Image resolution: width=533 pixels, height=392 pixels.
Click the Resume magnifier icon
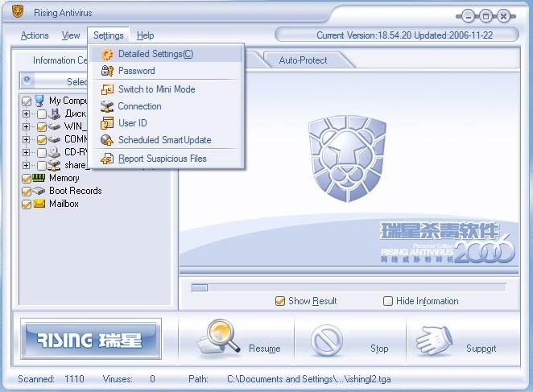[218, 337]
